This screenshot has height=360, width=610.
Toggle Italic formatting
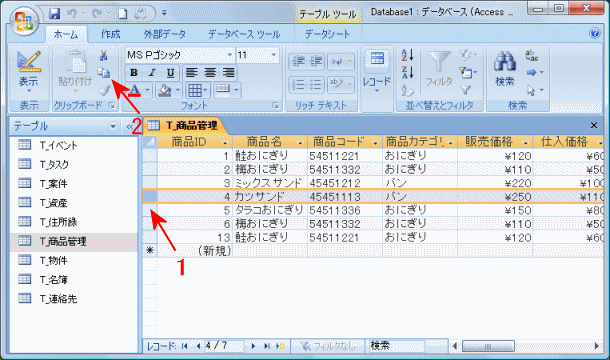click(x=152, y=73)
